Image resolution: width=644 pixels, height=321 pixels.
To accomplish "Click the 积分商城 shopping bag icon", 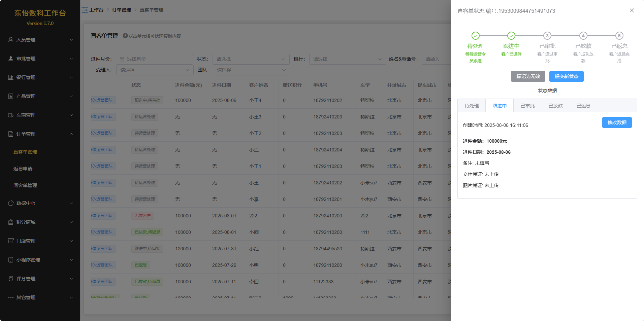I will pyautogui.click(x=11, y=222).
